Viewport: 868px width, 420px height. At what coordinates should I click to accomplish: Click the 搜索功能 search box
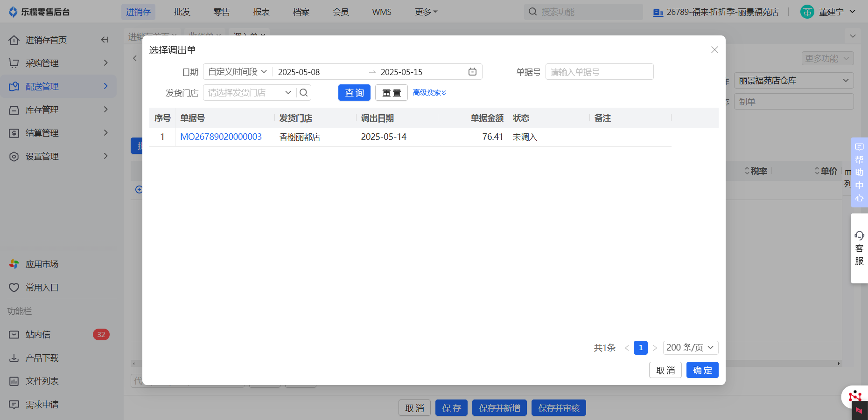[583, 12]
